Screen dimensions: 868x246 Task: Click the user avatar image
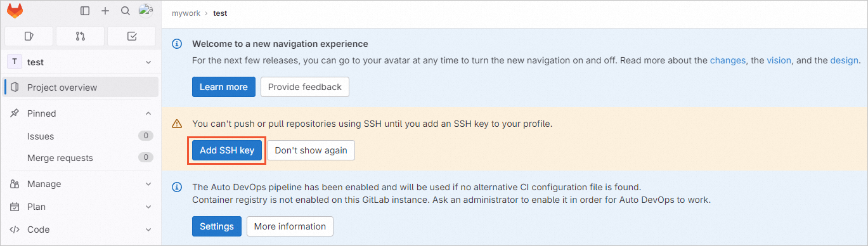point(146,10)
